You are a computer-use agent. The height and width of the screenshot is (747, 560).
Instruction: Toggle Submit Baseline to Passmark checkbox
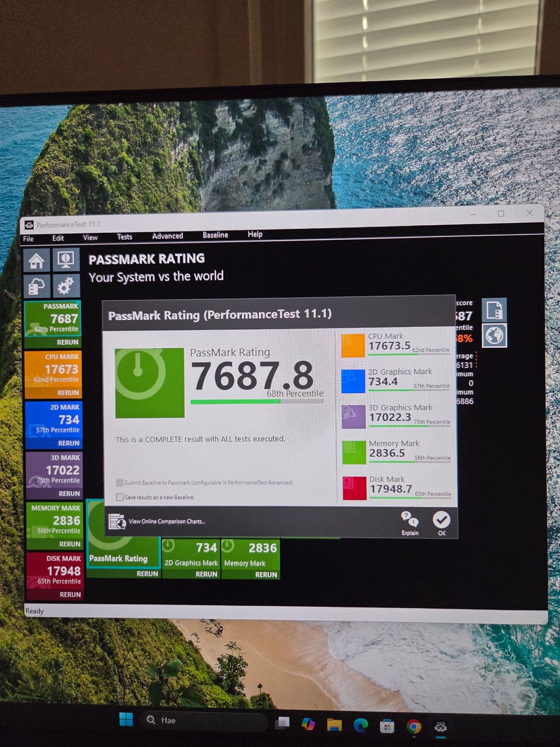tap(120, 483)
